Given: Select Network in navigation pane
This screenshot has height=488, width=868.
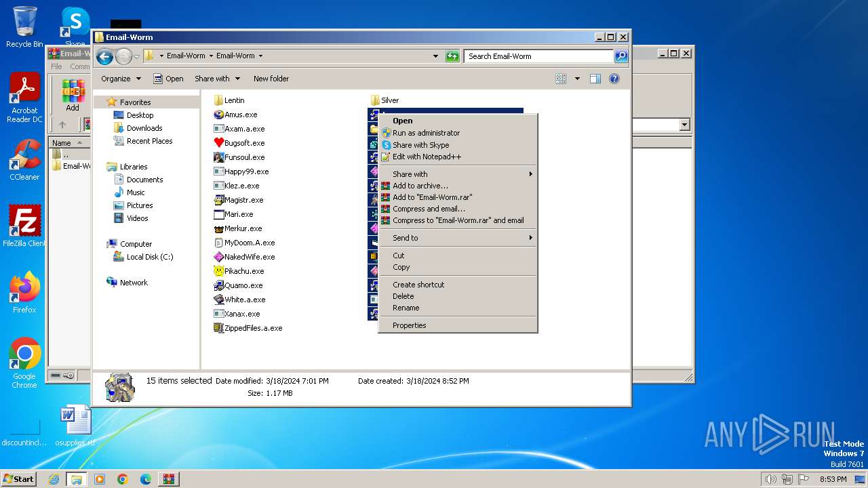Looking at the screenshot, I should (x=134, y=283).
